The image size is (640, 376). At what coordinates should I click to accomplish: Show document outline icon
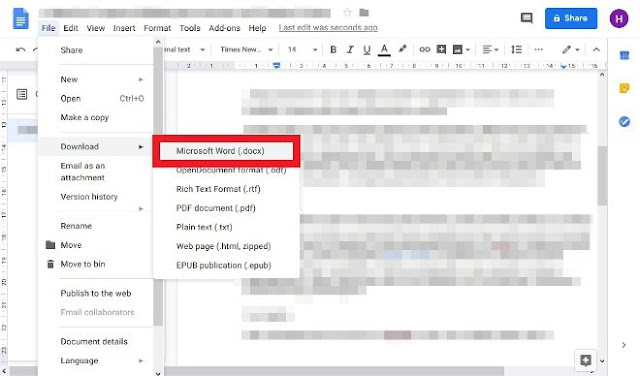22,94
